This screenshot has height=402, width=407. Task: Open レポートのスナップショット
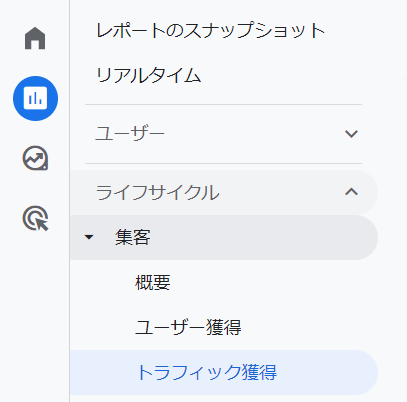pyautogui.click(x=210, y=31)
